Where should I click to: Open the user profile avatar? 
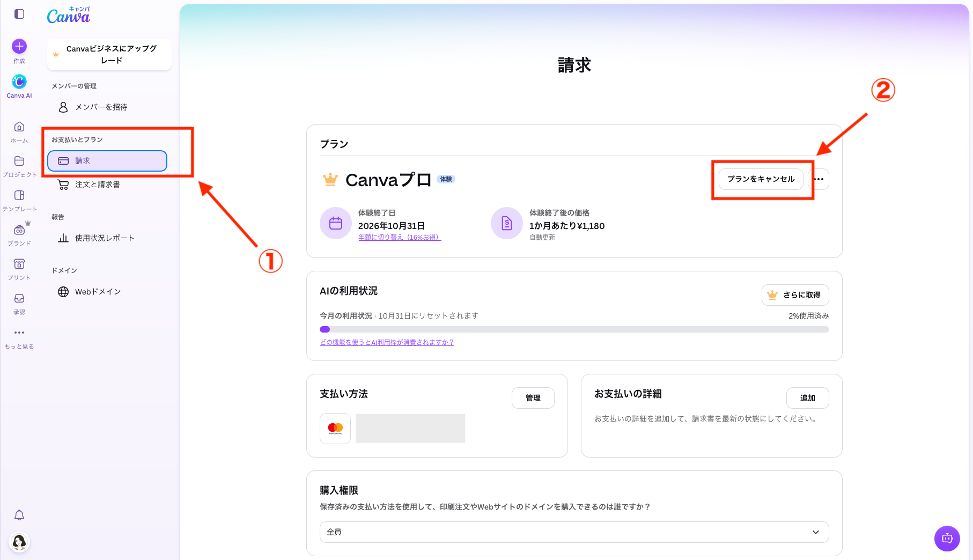coord(19,542)
